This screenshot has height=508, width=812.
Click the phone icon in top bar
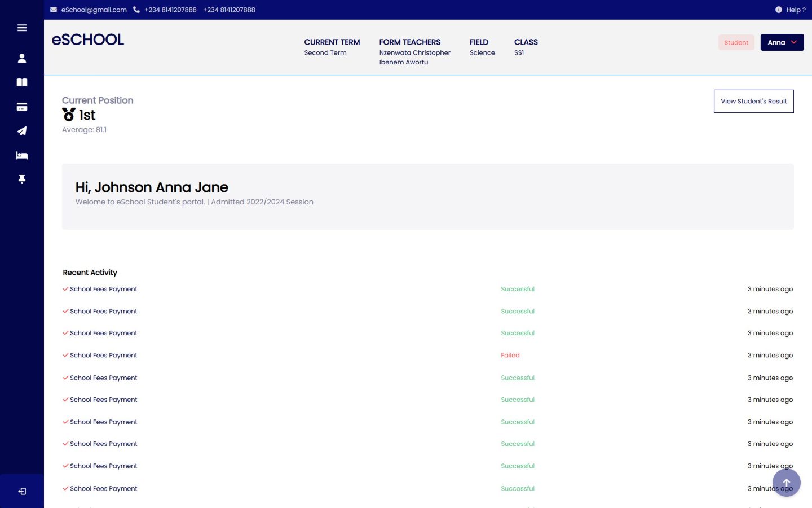pyautogui.click(x=136, y=10)
